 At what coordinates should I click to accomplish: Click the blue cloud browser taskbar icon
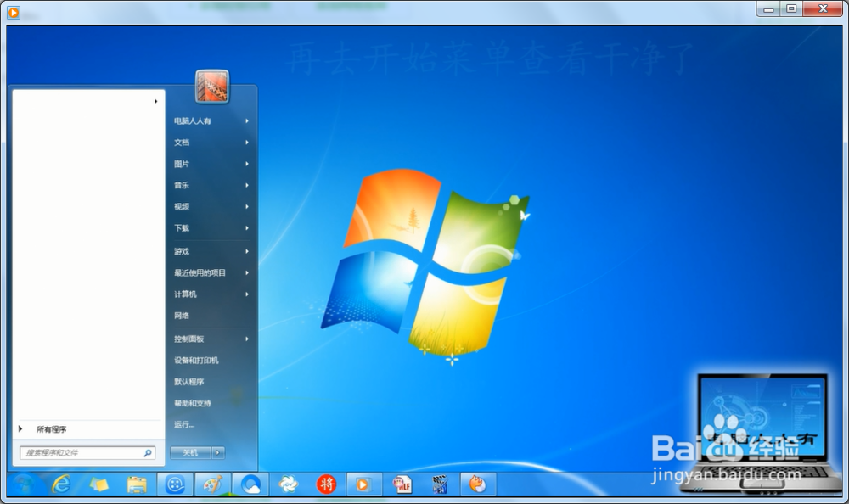[250, 484]
